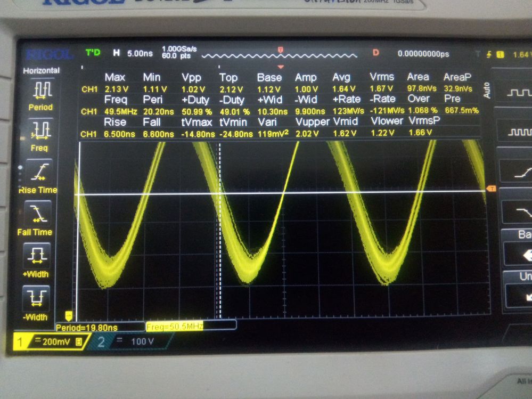Click the Vpp value 1.02 V
The height and width of the screenshot is (399, 532).
coord(193,89)
